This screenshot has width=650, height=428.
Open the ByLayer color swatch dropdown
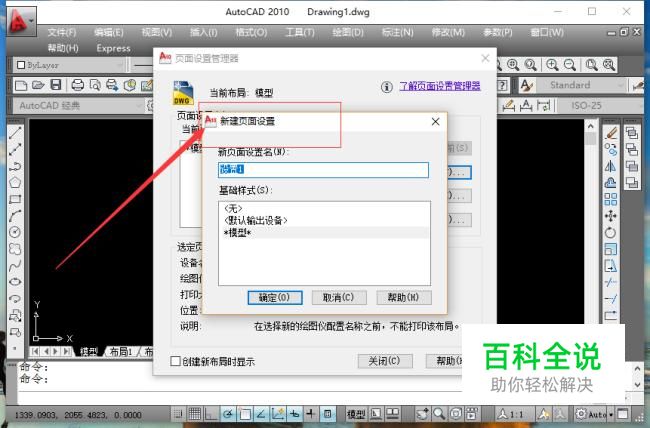(x=68, y=65)
